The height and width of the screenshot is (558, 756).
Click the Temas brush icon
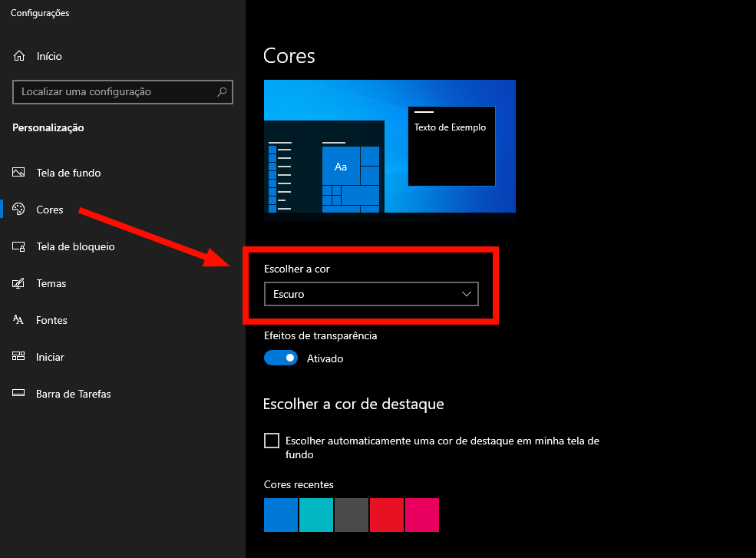pyautogui.click(x=19, y=283)
